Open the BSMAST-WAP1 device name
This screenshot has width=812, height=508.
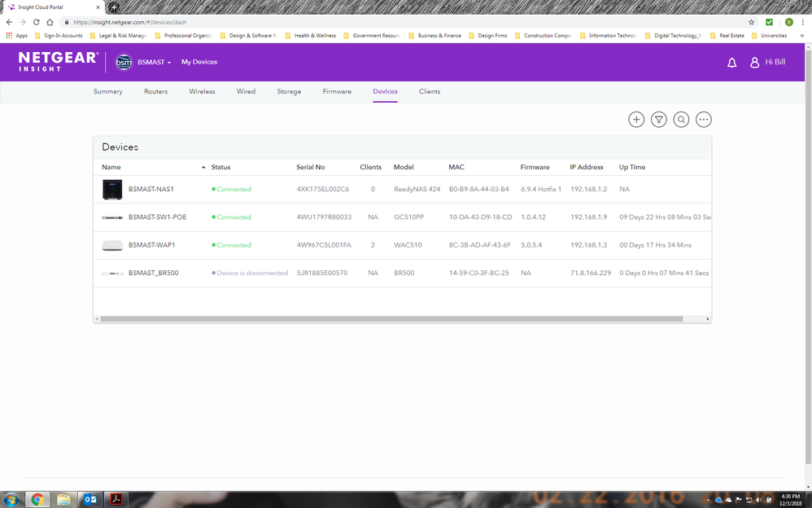pyautogui.click(x=151, y=245)
